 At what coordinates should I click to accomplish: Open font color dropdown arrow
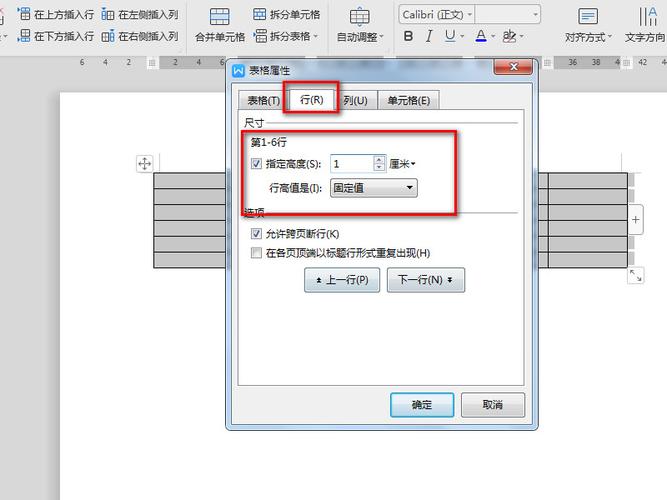[x=493, y=37]
